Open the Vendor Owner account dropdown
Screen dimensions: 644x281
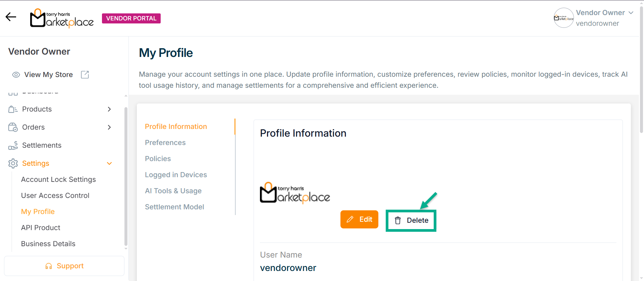click(x=631, y=13)
